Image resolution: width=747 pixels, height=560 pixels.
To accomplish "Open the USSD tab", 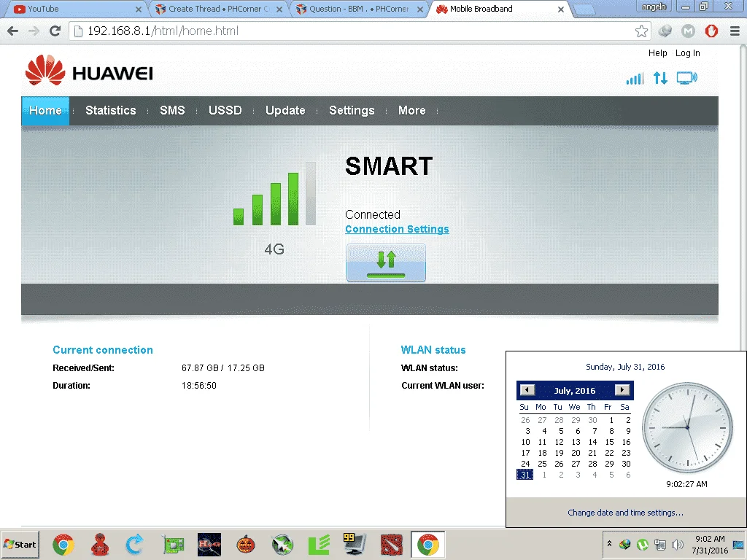I will click(225, 111).
